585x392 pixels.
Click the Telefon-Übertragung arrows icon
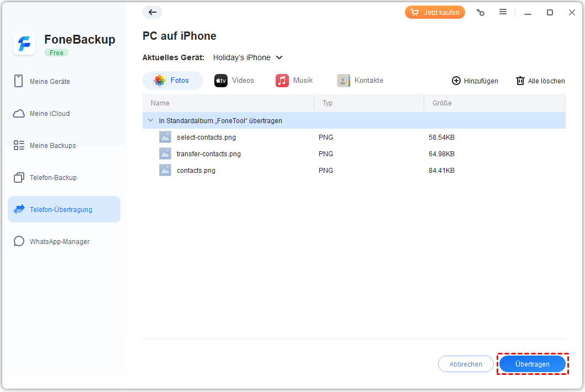click(19, 209)
